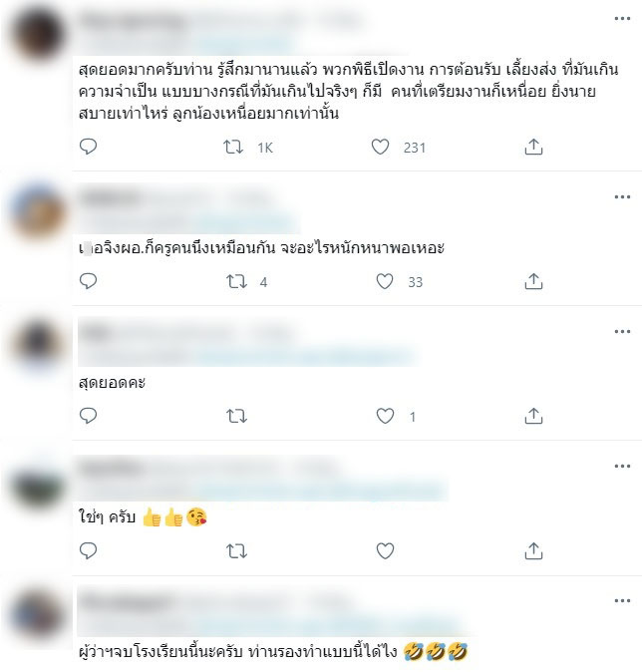
Task: Retweet the 'สุดยอดคะ' tweet
Action: click(x=236, y=416)
